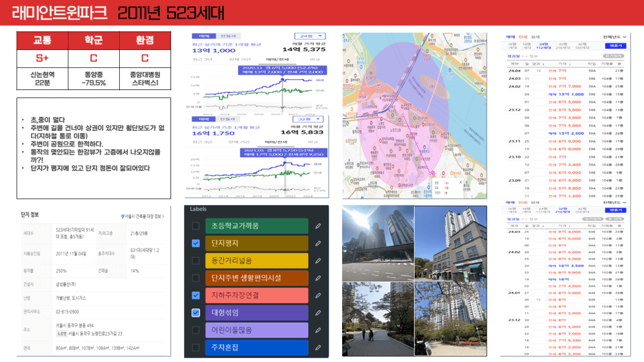644x362 pixels.
Task: Tick the 주차혼잡 checkbox
Action: tap(196, 348)
